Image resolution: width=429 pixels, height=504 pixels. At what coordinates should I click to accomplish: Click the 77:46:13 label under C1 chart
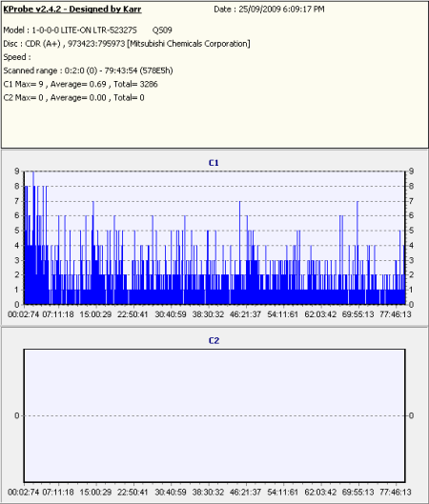(396, 314)
